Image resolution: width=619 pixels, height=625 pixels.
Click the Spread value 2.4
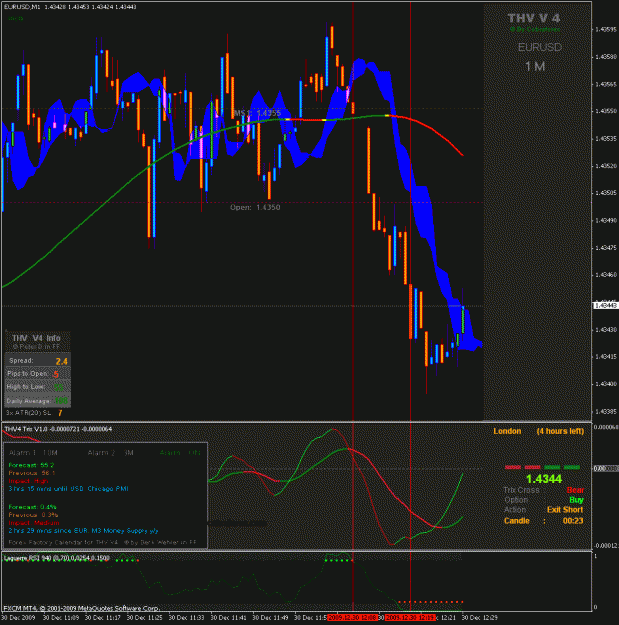[61, 361]
